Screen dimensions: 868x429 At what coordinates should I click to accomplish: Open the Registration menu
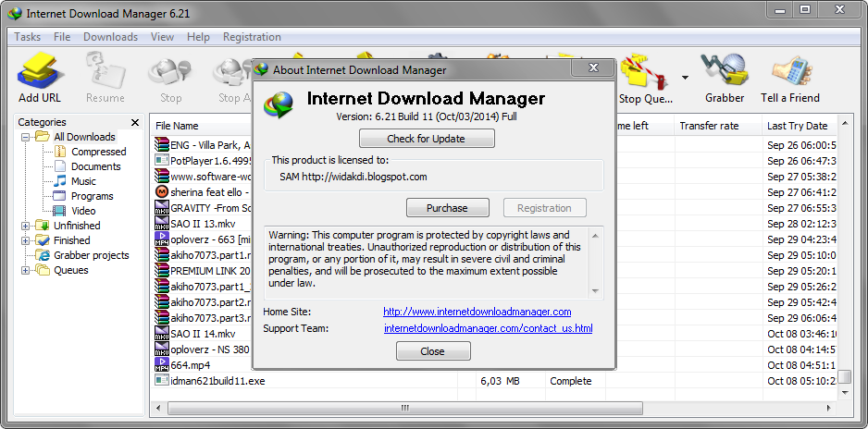(x=252, y=37)
